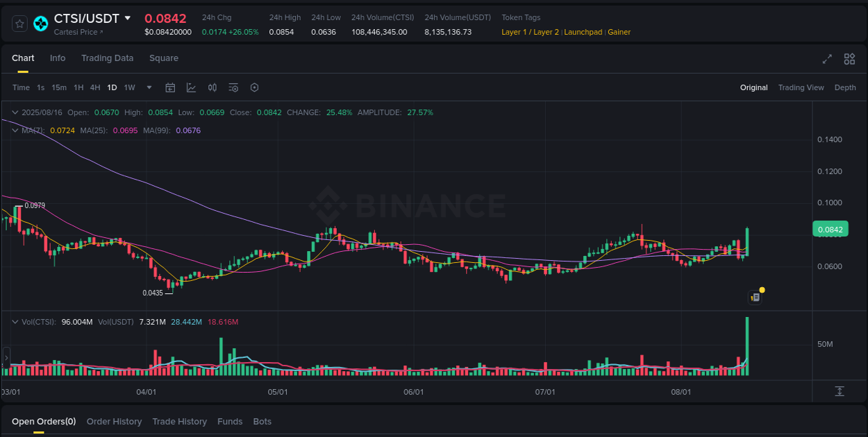
Task: Select the green 0.0842 price label
Action: [x=831, y=228]
